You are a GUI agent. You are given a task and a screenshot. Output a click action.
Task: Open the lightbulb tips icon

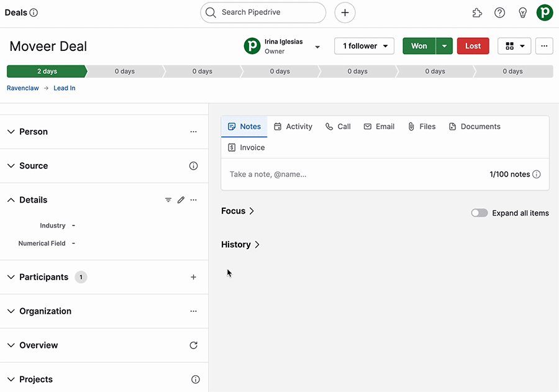(522, 13)
